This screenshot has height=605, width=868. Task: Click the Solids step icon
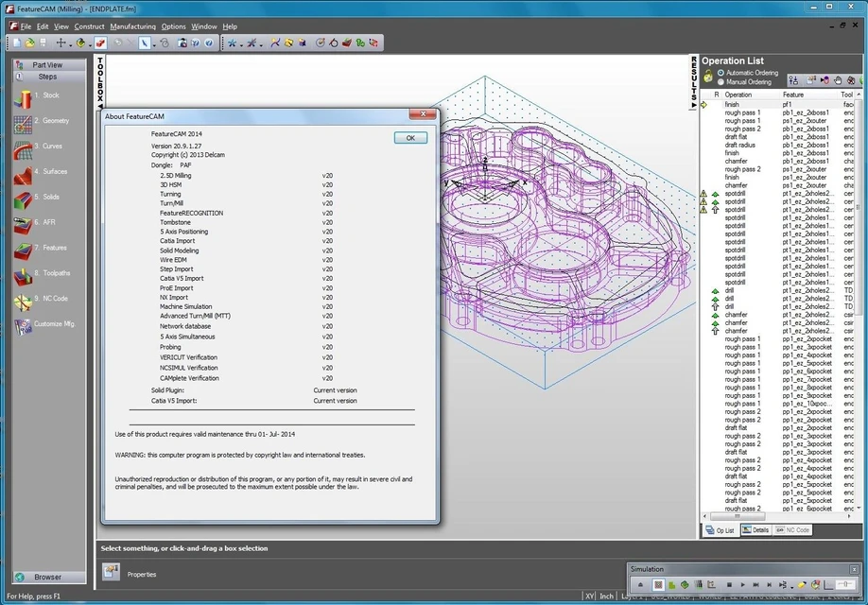23,200
